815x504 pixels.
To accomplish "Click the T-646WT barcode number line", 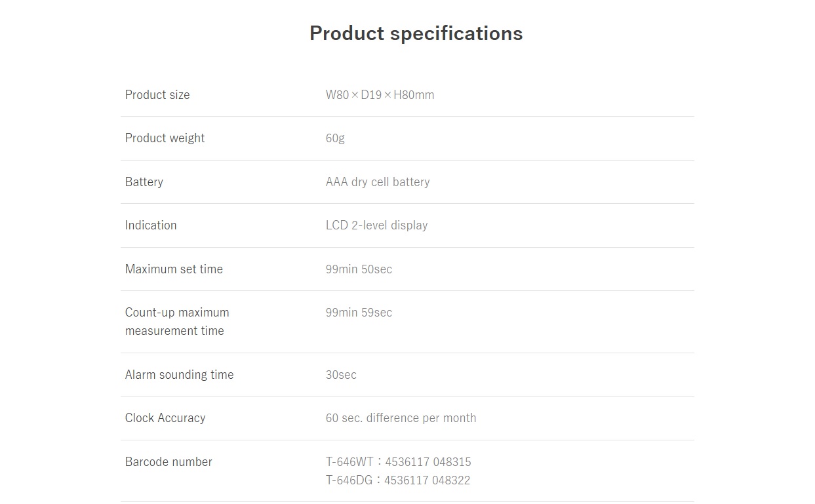I will point(398,462).
